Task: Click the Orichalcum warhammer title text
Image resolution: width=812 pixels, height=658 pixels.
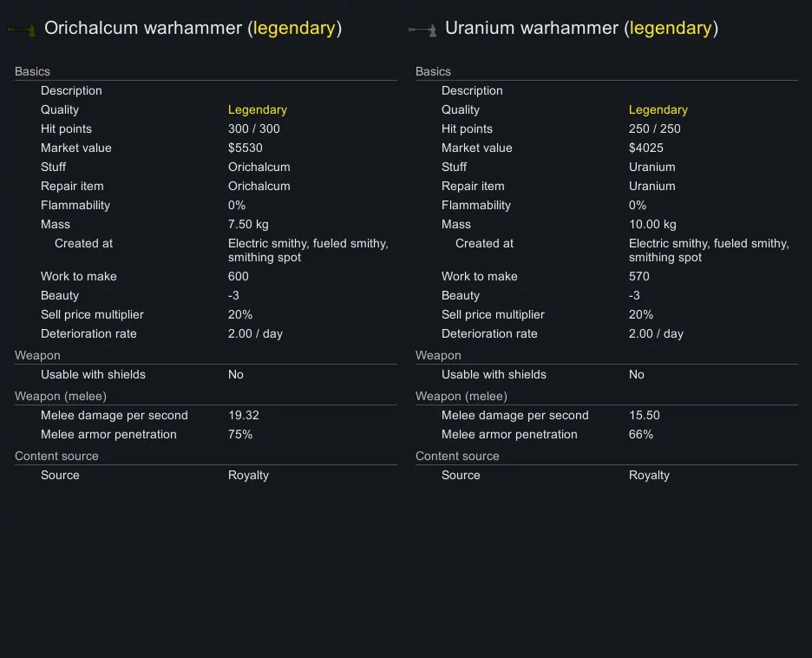Action: coord(193,28)
